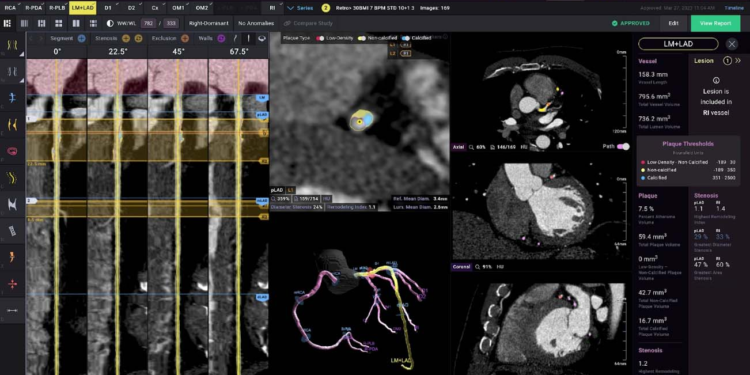This screenshot has width=750, height=375.
Task: Select the vertical line tool icon
Action: [248, 38]
